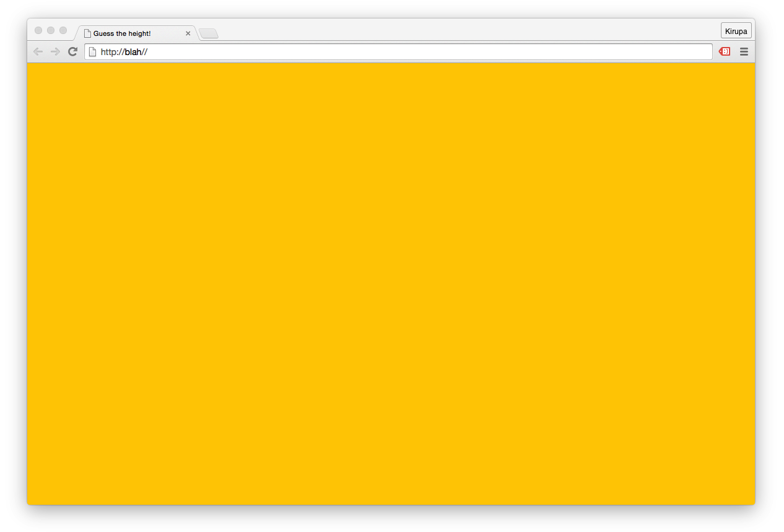Click the page icon inside the address bar

click(92, 51)
